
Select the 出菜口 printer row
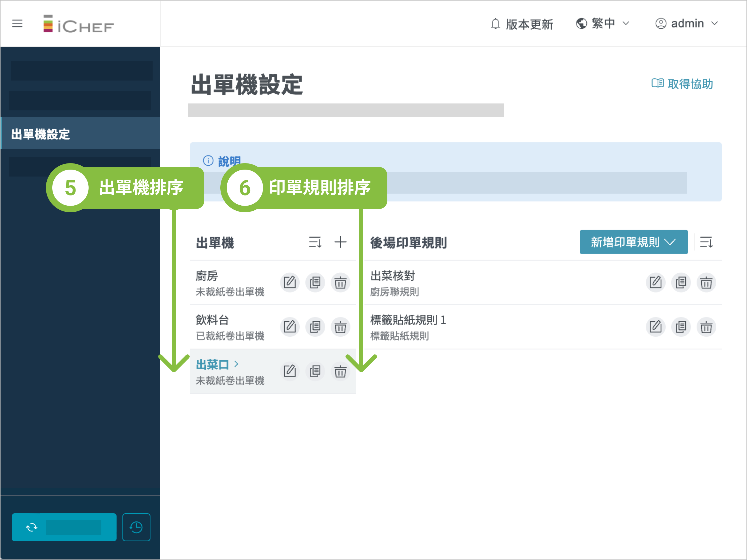click(x=273, y=371)
